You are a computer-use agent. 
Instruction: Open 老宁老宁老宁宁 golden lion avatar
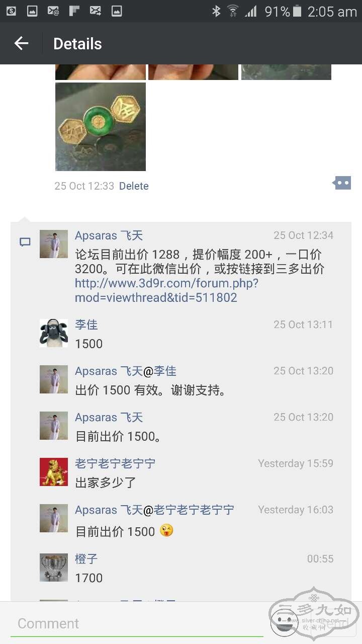(54, 472)
